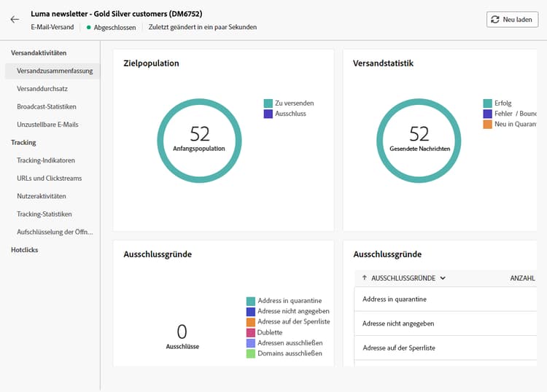The height and width of the screenshot is (392, 547).
Task: Click the Abgeschlossen status indicator
Action: coord(112,27)
